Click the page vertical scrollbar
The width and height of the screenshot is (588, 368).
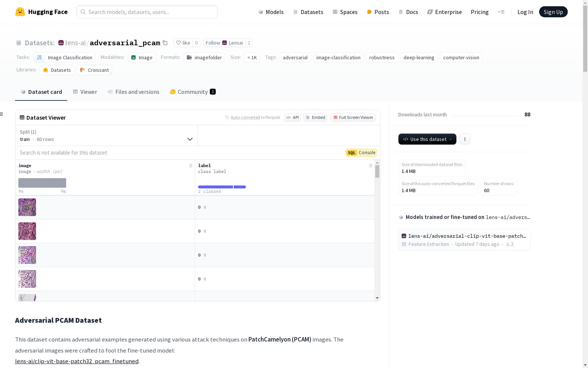585,39
